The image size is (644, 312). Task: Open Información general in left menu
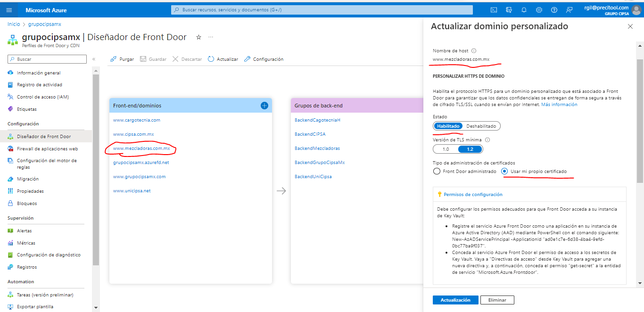(39, 73)
